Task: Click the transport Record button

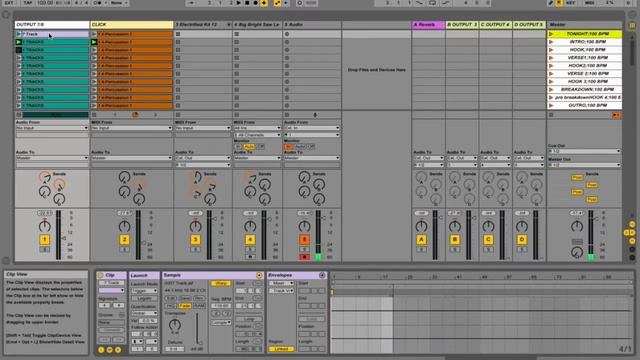Action: pyautogui.click(x=256, y=3)
